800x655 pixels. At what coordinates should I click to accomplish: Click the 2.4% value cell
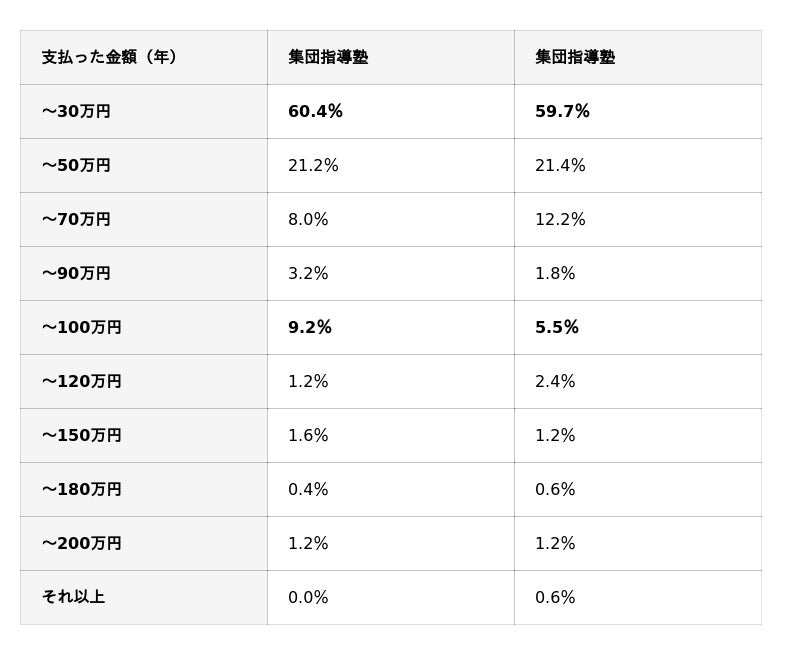555,381
